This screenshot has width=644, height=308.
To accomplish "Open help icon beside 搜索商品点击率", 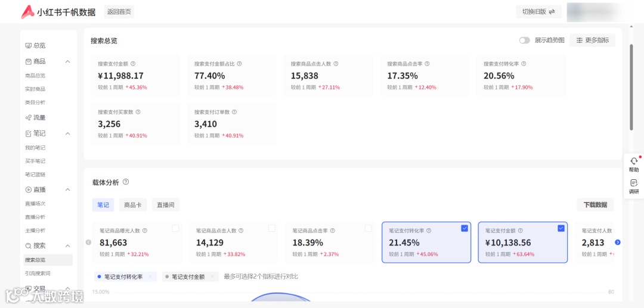I will click(427, 64).
